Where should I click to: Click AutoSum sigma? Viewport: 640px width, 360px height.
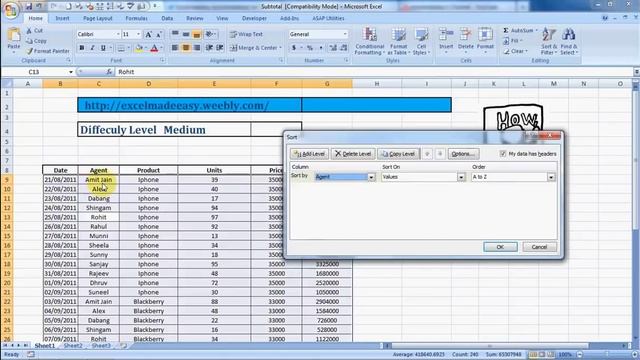[506, 31]
